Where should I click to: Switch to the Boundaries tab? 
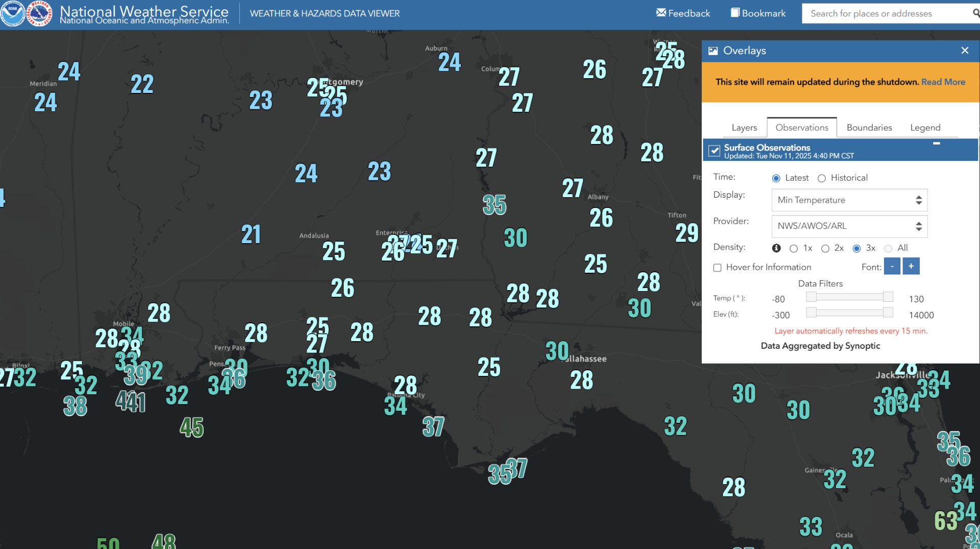pyautogui.click(x=869, y=128)
